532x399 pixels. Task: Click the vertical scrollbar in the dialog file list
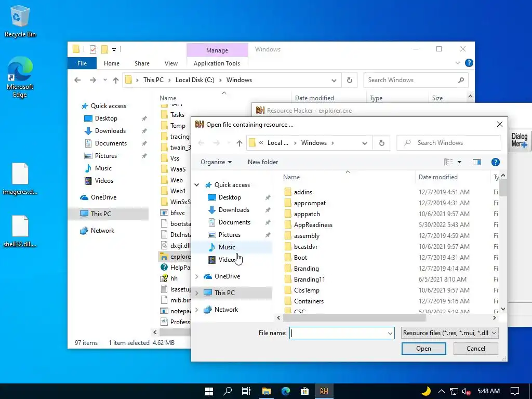pos(503,188)
